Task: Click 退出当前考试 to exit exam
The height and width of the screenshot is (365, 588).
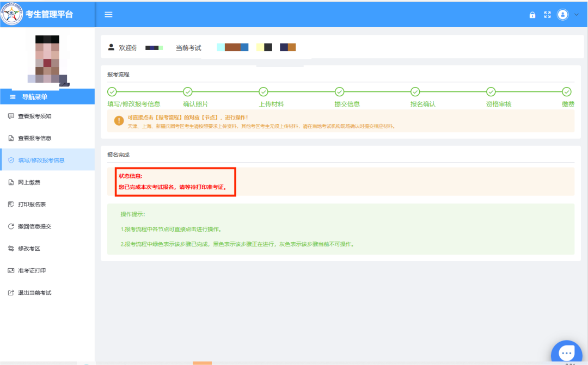Action: [34, 293]
